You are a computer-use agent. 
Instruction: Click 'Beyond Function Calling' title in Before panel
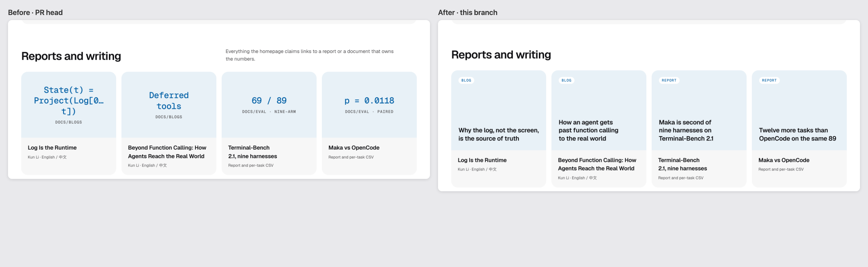[x=167, y=152]
